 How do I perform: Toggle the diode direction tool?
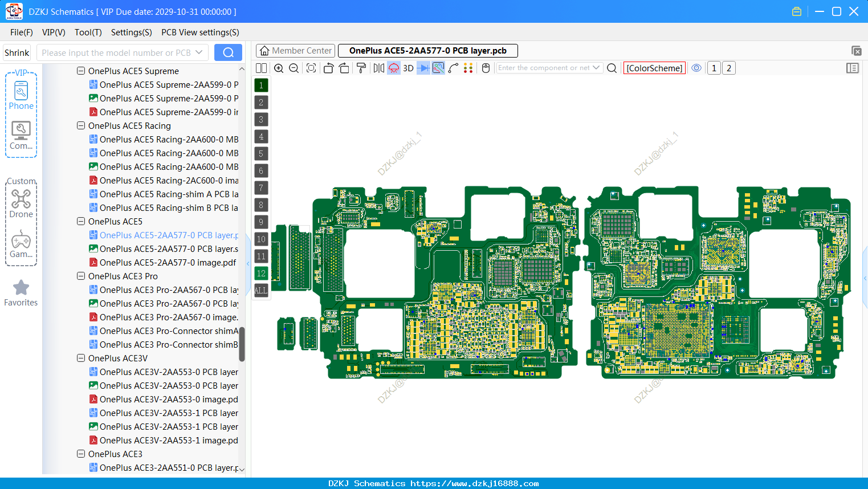(423, 68)
